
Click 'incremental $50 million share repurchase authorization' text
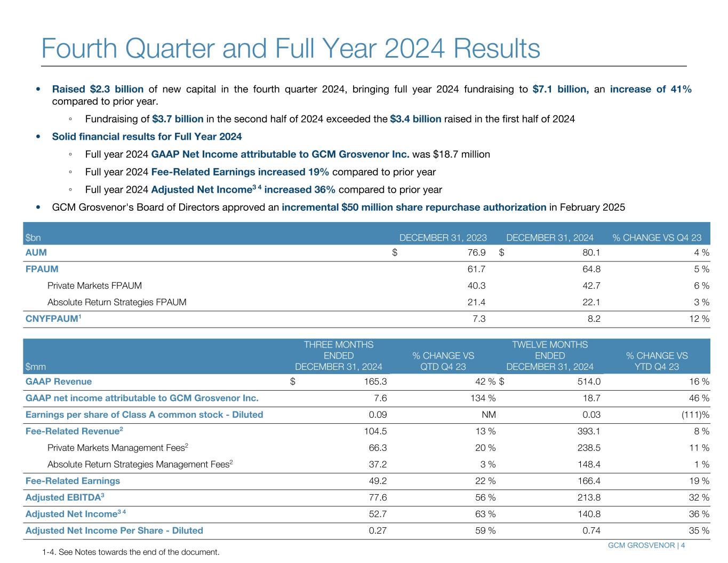coord(414,207)
